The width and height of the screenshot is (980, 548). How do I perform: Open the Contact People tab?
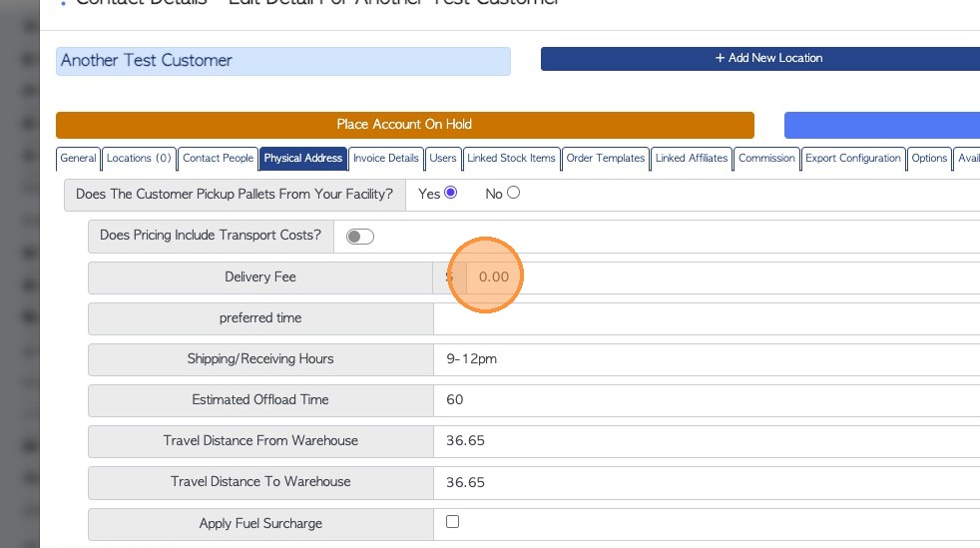[218, 158]
